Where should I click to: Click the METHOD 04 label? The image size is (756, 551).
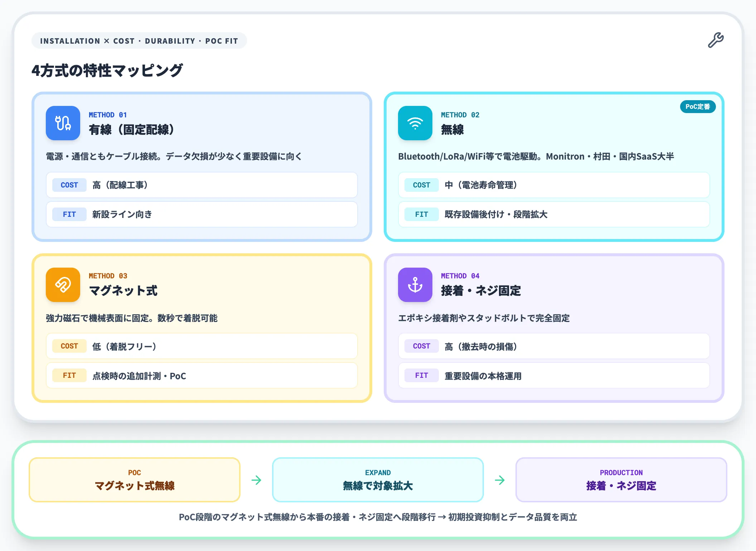click(x=460, y=276)
